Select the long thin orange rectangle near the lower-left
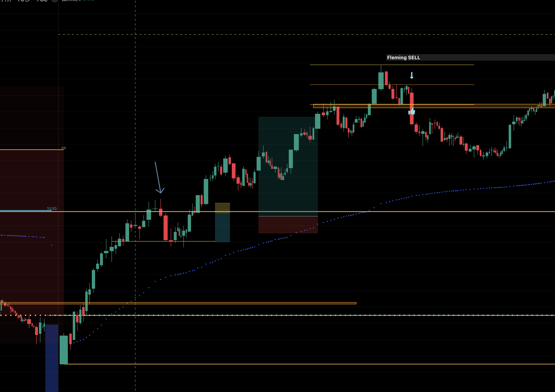 pos(178,303)
